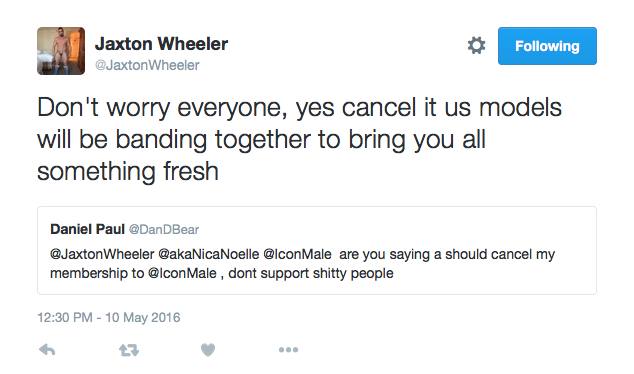Viewport: 634px width, 374px height.
Task: Open the 12:30 PM - 10 May 2016 timestamp
Action: (109, 317)
